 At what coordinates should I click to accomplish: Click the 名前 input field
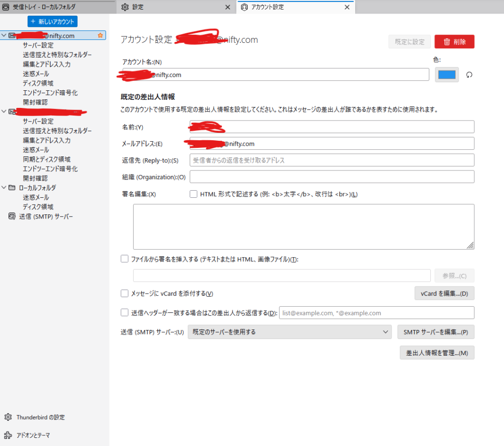point(332,127)
